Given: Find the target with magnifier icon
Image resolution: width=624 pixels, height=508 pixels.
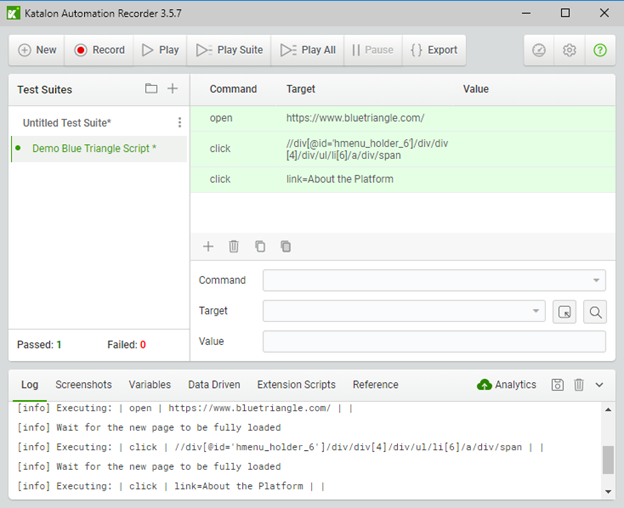Looking at the screenshot, I should point(595,311).
